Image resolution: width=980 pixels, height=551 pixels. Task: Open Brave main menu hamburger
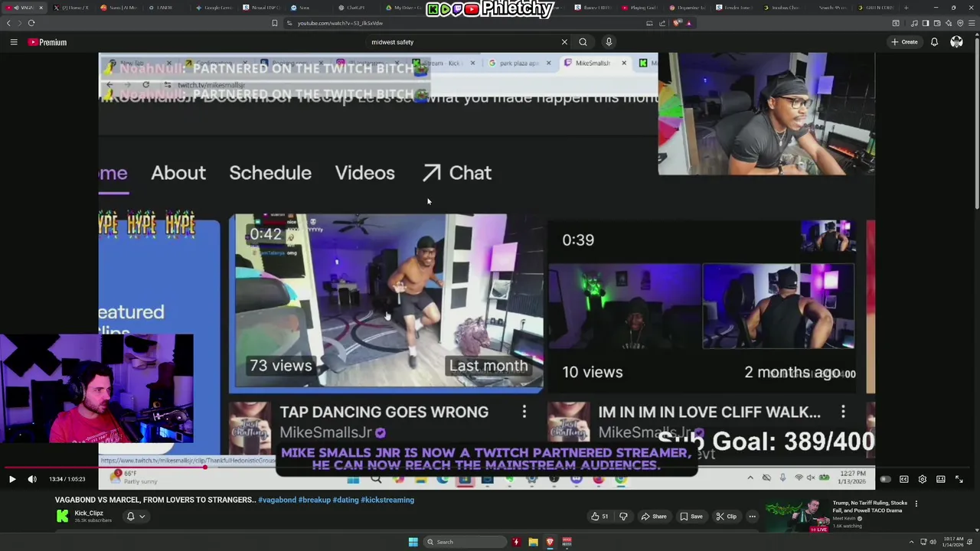(972, 23)
